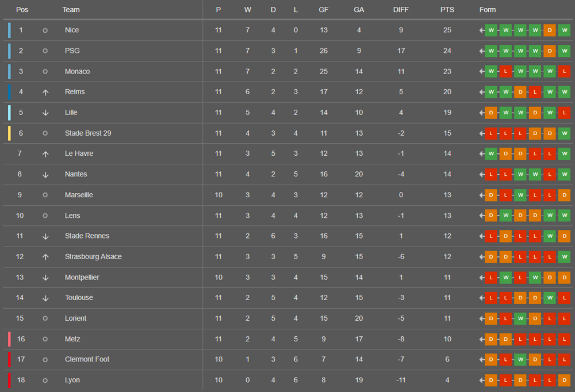Click Nantes' down-arrow movement icon
This screenshot has height=392, width=575.
(x=45, y=175)
